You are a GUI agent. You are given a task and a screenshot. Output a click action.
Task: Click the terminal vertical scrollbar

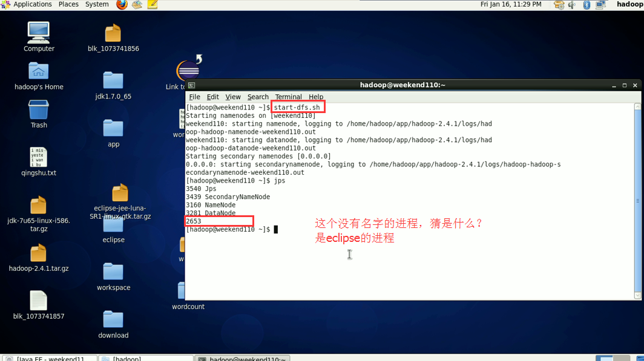(637, 201)
